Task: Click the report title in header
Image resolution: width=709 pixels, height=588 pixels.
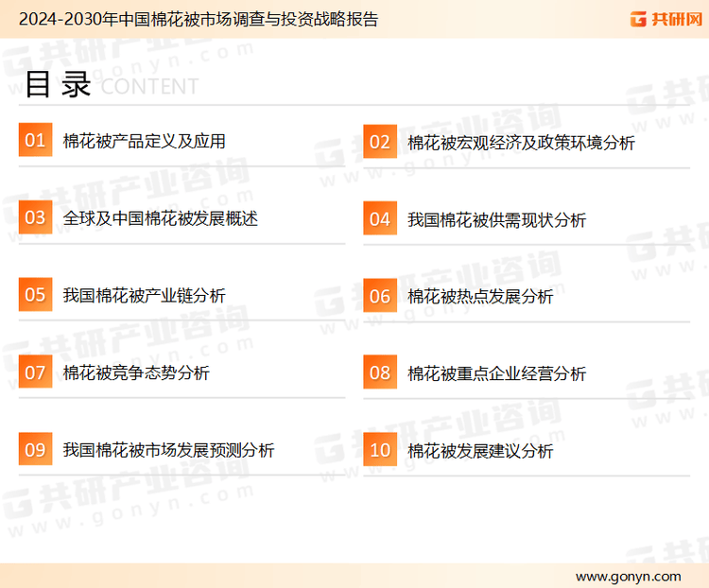Action: pyautogui.click(x=199, y=19)
